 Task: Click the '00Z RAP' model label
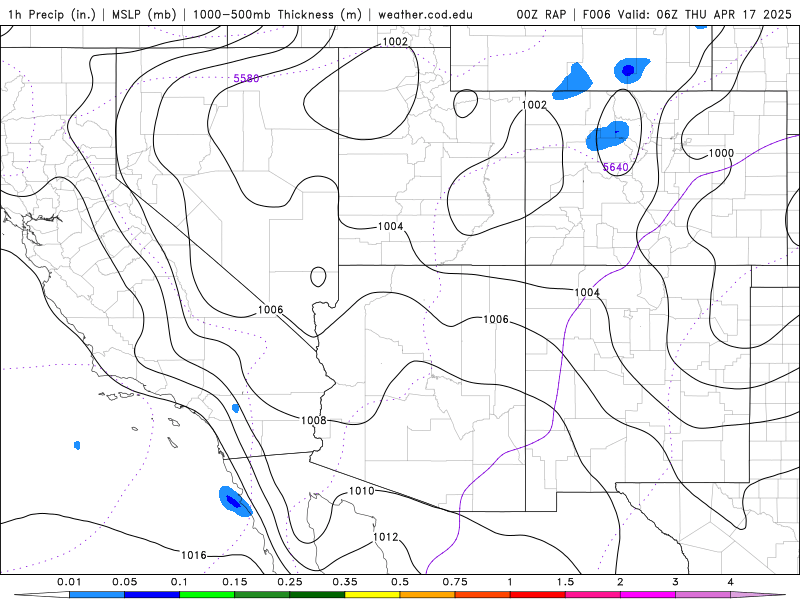(x=541, y=14)
